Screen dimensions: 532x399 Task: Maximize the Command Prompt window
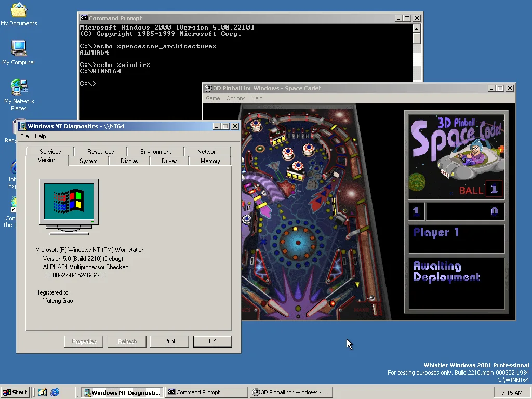tap(407, 18)
